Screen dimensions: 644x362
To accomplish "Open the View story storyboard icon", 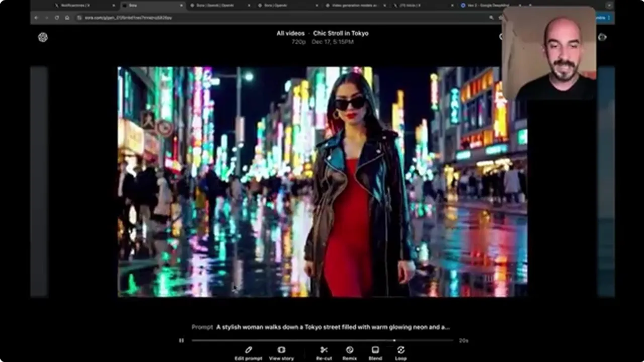I will pyautogui.click(x=281, y=350).
